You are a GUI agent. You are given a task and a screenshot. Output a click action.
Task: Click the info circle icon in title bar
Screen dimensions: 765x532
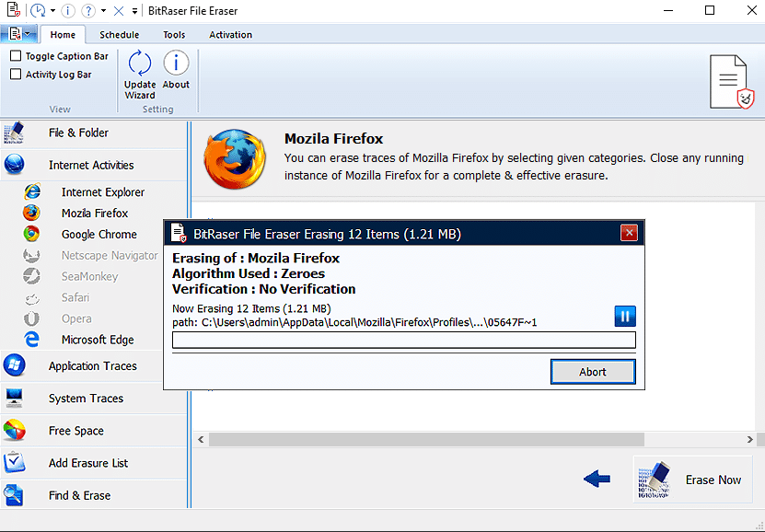point(68,10)
